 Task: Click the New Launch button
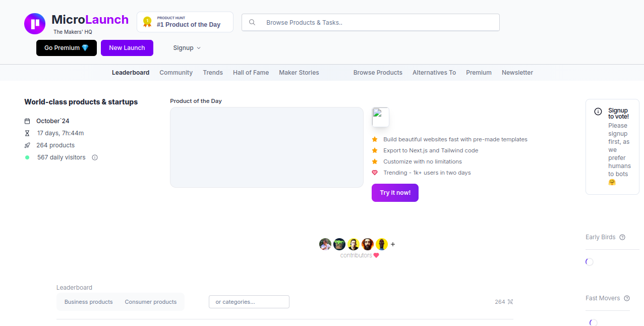(x=127, y=48)
